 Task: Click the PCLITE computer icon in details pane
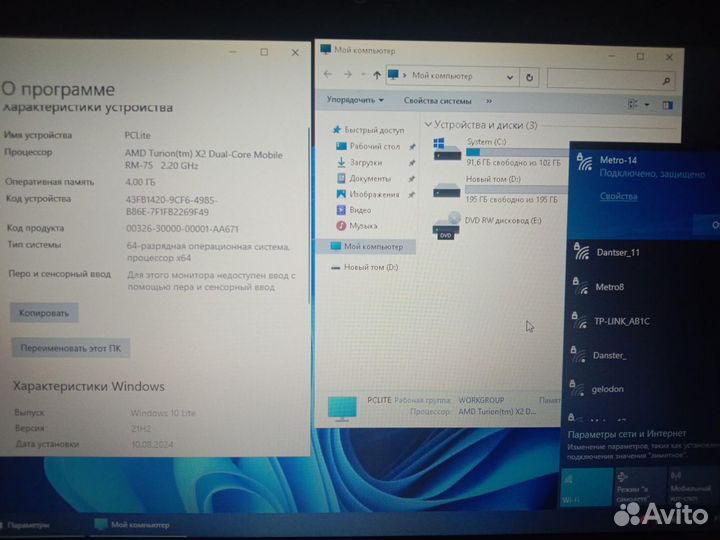pyautogui.click(x=342, y=409)
